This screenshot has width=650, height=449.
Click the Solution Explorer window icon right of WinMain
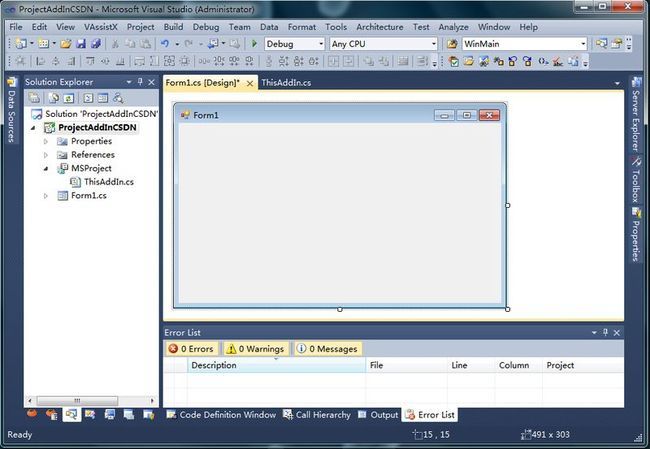(601, 44)
